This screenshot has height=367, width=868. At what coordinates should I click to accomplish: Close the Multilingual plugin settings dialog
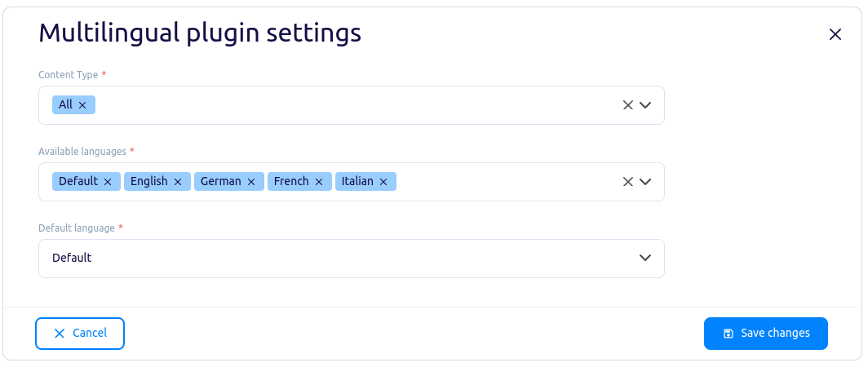(x=835, y=34)
